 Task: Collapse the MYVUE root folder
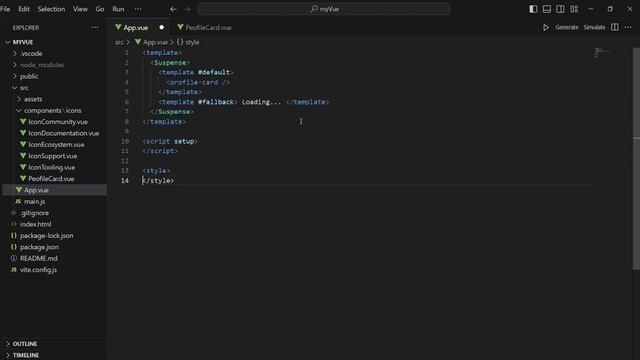point(22,42)
